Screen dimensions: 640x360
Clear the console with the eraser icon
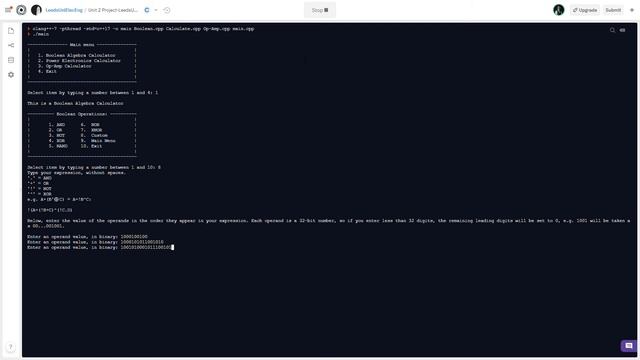coord(622,30)
